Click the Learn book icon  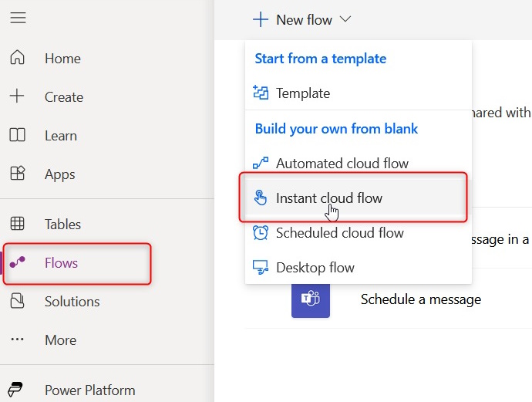[17, 135]
